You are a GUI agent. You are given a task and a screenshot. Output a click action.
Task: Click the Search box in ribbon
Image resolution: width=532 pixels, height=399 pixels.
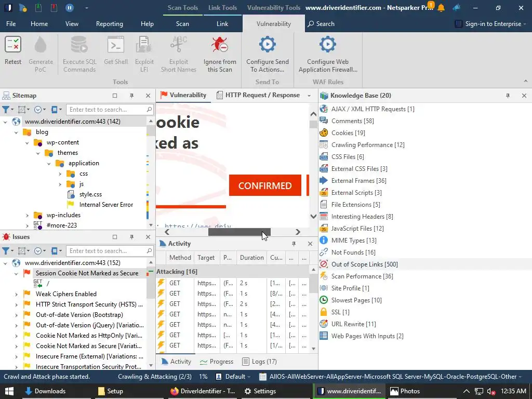(x=321, y=24)
